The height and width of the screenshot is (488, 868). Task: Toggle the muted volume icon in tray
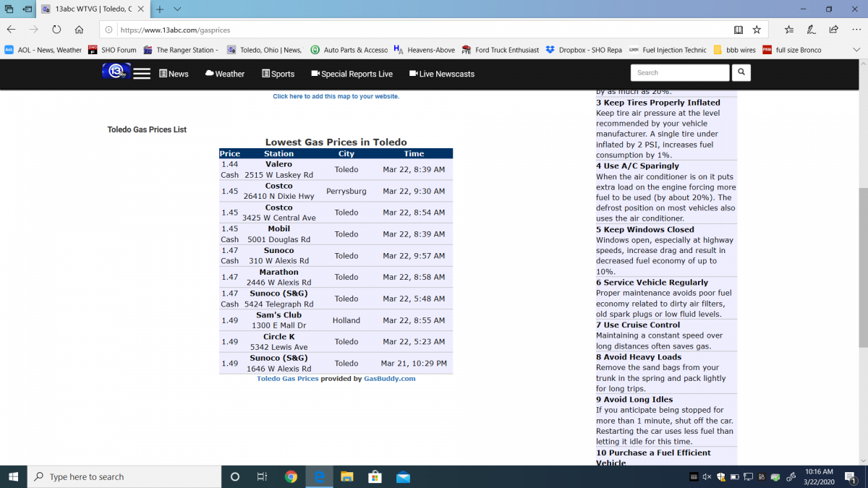tap(707, 477)
